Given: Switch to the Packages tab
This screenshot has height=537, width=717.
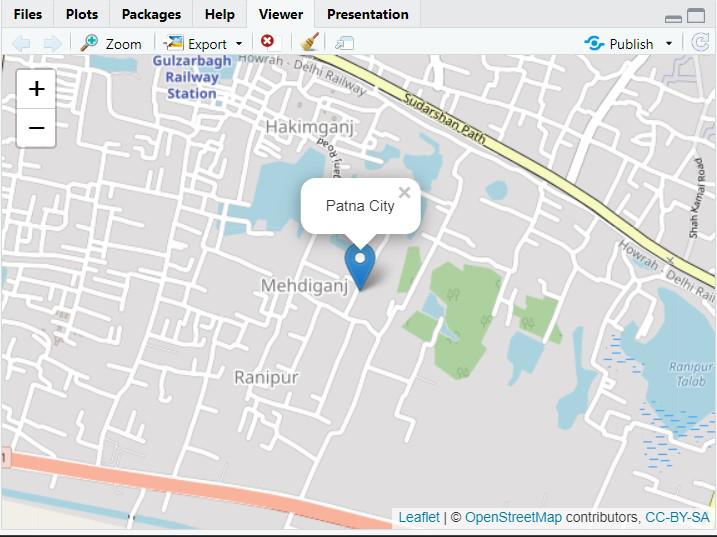Looking at the screenshot, I should [151, 14].
